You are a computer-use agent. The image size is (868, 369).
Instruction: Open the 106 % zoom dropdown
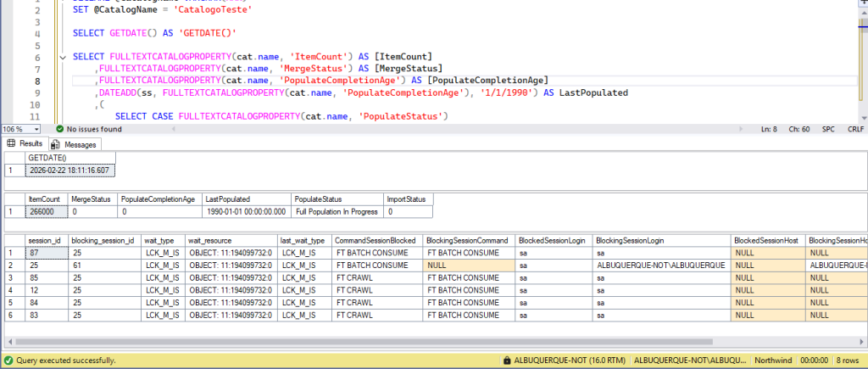click(x=35, y=129)
